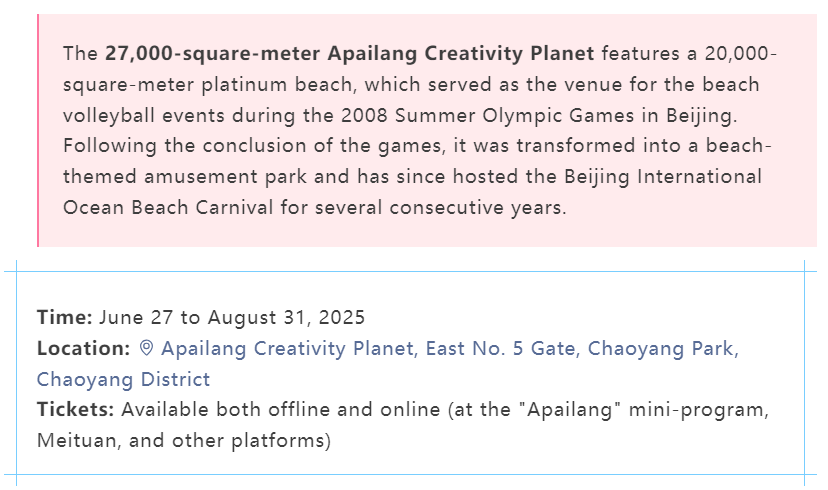Click the Chaoyang District link text
828x490 pixels.
tap(124, 379)
